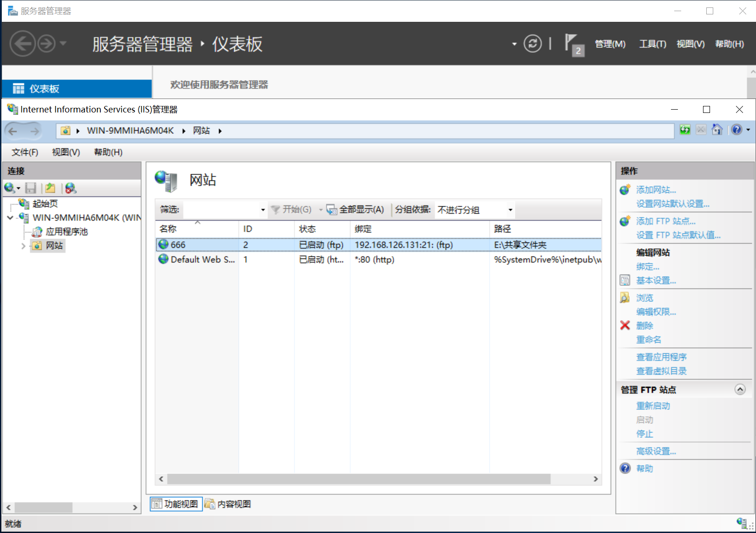The height and width of the screenshot is (533, 756).
Task: Switch to 功能视图 tab
Action: point(176,504)
